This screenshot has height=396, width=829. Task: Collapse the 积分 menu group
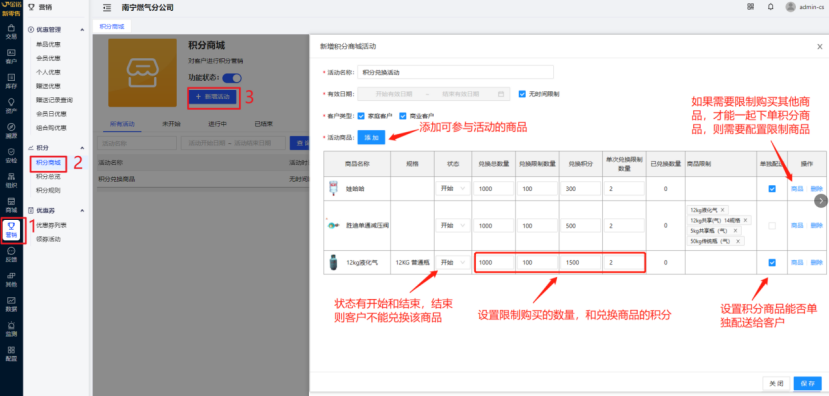82,148
